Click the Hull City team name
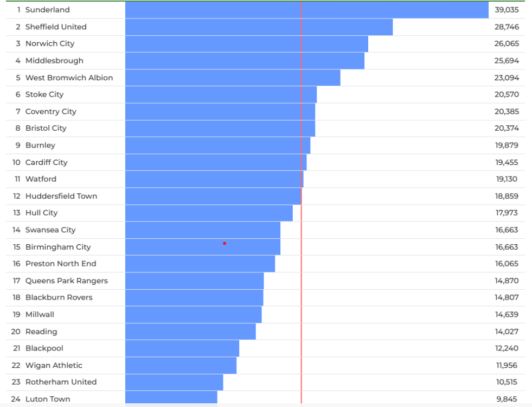 [x=41, y=213]
